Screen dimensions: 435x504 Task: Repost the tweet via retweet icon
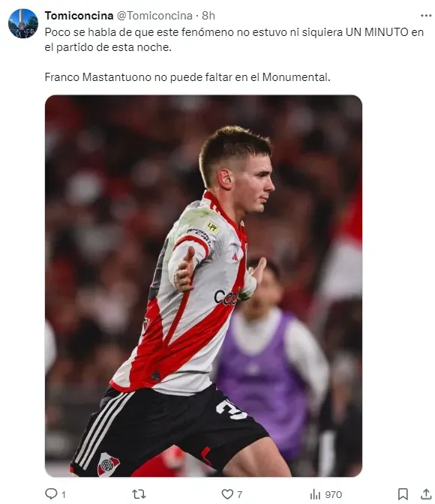click(x=139, y=493)
